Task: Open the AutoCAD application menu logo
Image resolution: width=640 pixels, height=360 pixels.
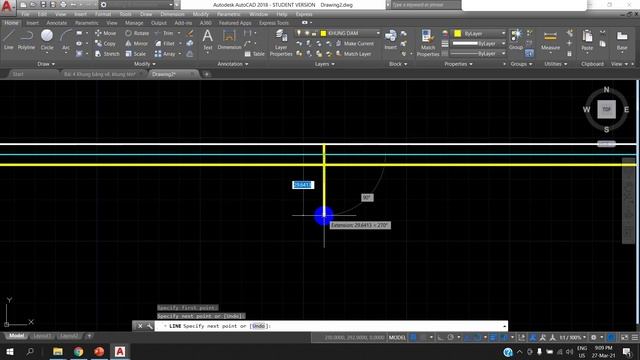Action: click(x=7, y=7)
